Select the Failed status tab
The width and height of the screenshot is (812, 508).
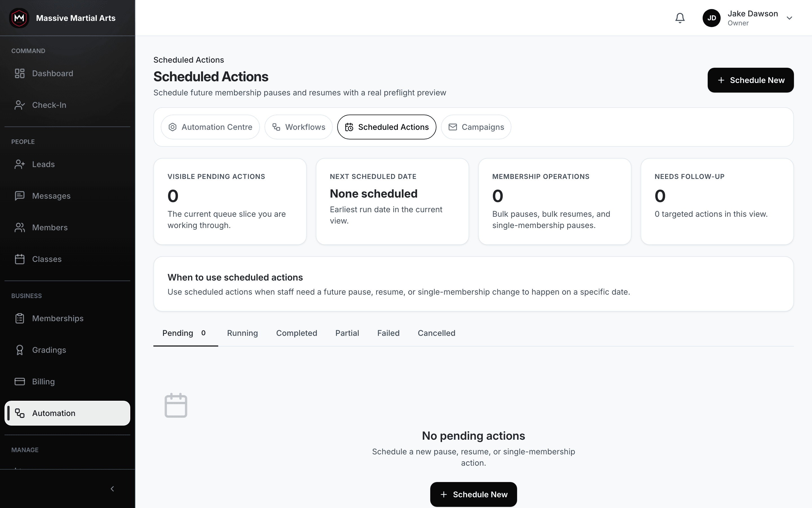click(388, 333)
